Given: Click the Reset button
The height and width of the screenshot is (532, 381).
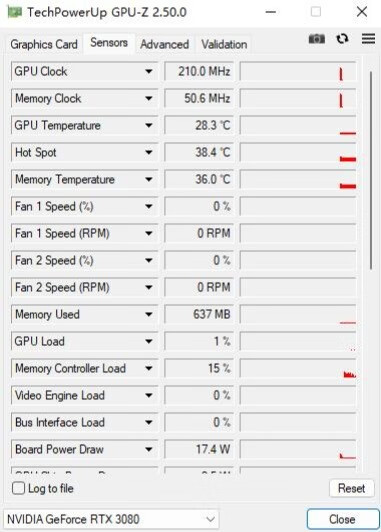Looking at the screenshot, I should click(351, 488).
